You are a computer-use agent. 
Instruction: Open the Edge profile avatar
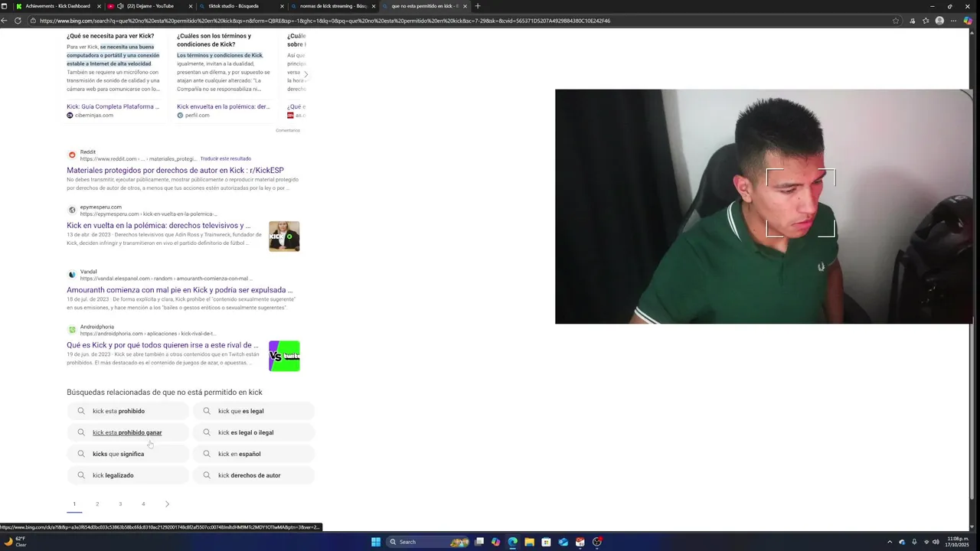point(939,21)
